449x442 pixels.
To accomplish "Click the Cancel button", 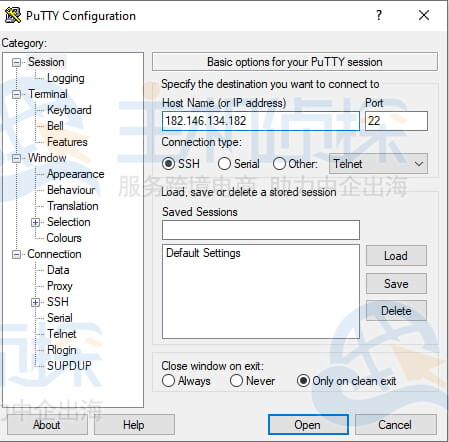I will click(x=395, y=425).
